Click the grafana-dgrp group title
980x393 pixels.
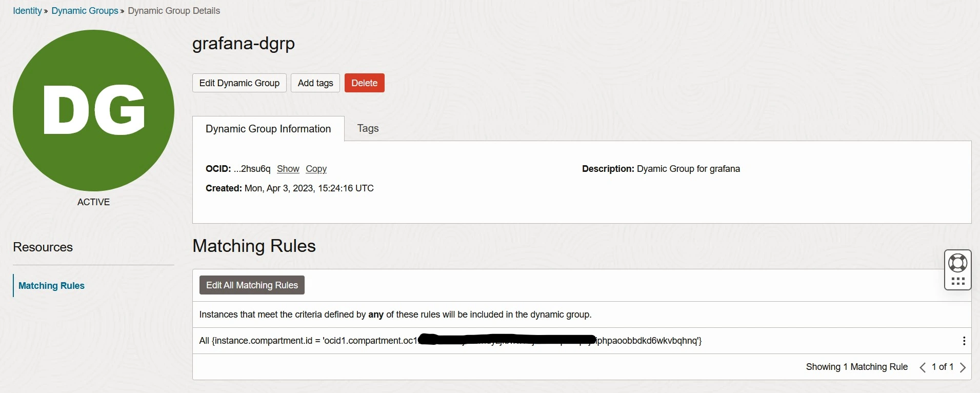[244, 44]
